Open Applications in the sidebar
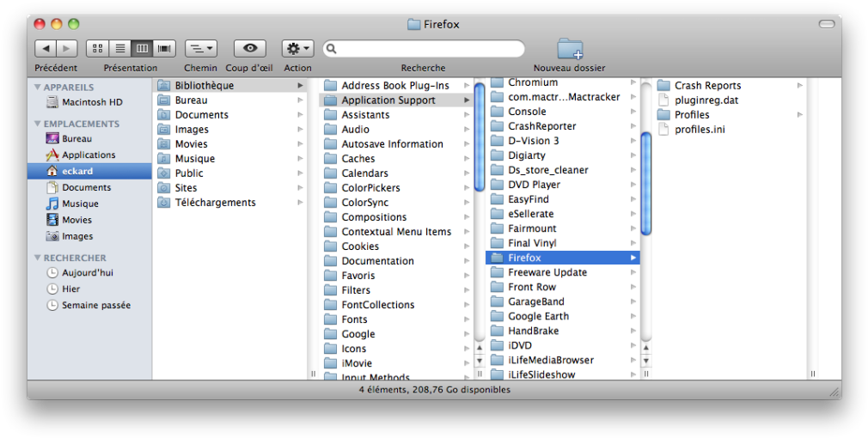Image resolution: width=868 pixels, height=438 pixels. [x=88, y=155]
